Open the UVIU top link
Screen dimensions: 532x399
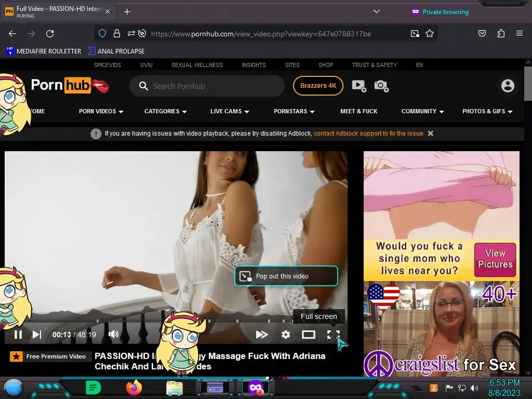[146, 65]
